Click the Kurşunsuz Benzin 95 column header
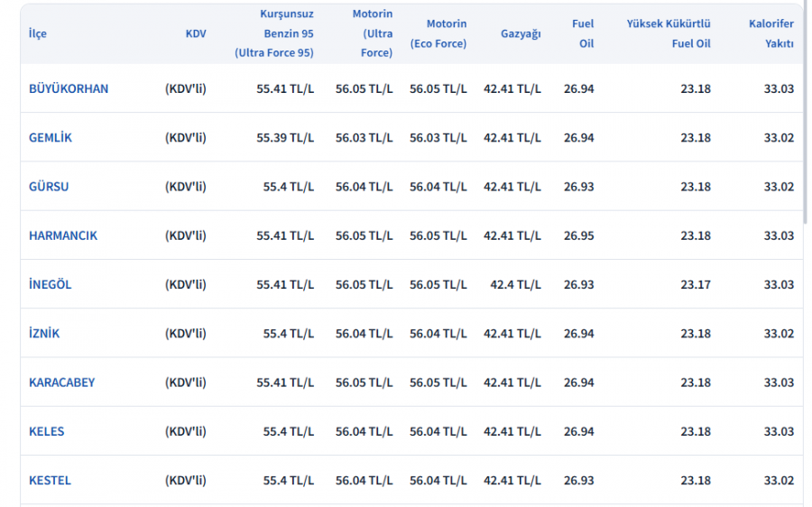This screenshot has height=507, width=812. [275, 33]
